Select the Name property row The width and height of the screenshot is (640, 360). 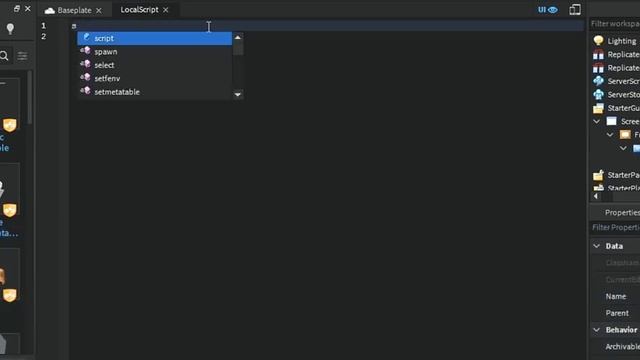coord(616,296)
